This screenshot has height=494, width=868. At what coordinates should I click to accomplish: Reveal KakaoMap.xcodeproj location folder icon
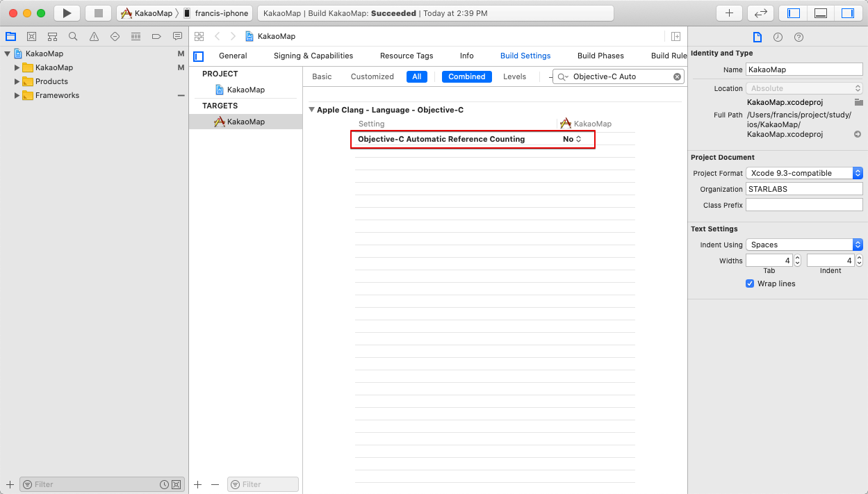tap(859, 102)
